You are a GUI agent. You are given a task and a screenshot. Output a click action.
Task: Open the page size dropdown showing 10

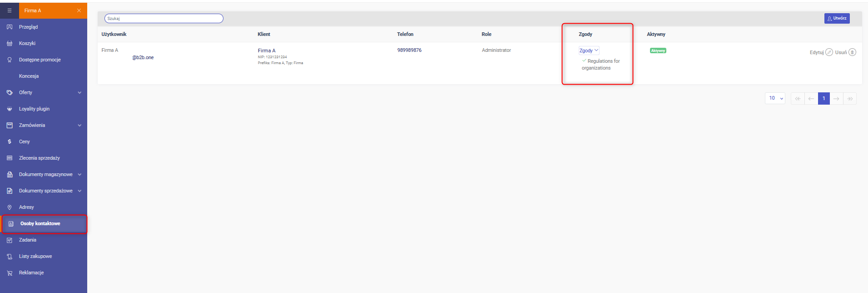click(x=775, y=98)
